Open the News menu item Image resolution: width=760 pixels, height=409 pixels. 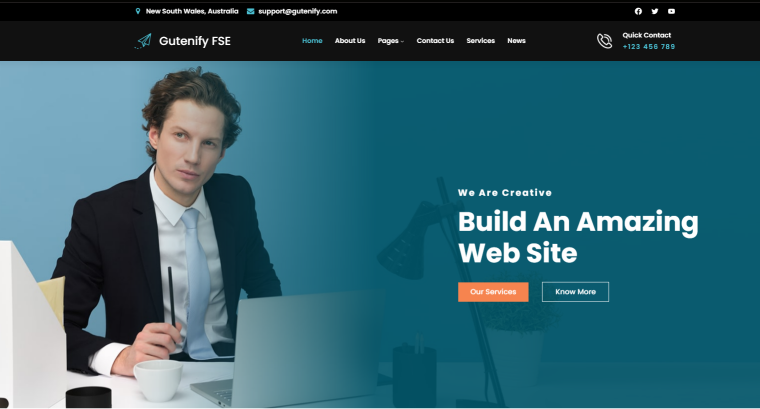coord(516,41)
